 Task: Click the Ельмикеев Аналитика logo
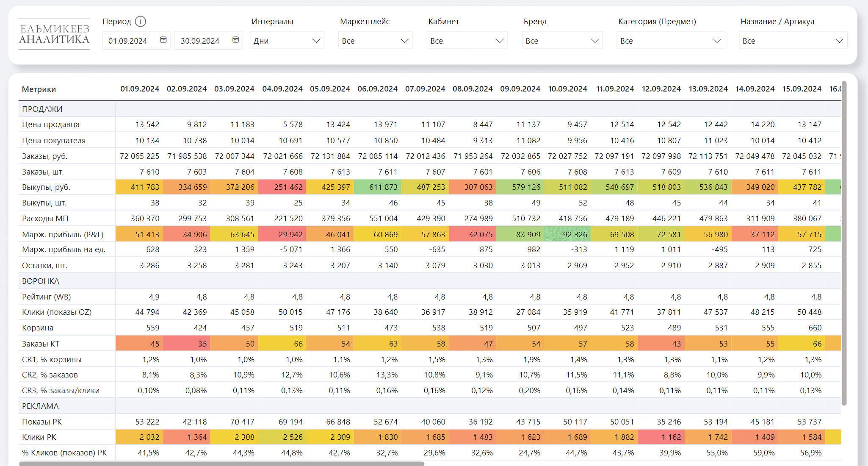tap(54, 34)
